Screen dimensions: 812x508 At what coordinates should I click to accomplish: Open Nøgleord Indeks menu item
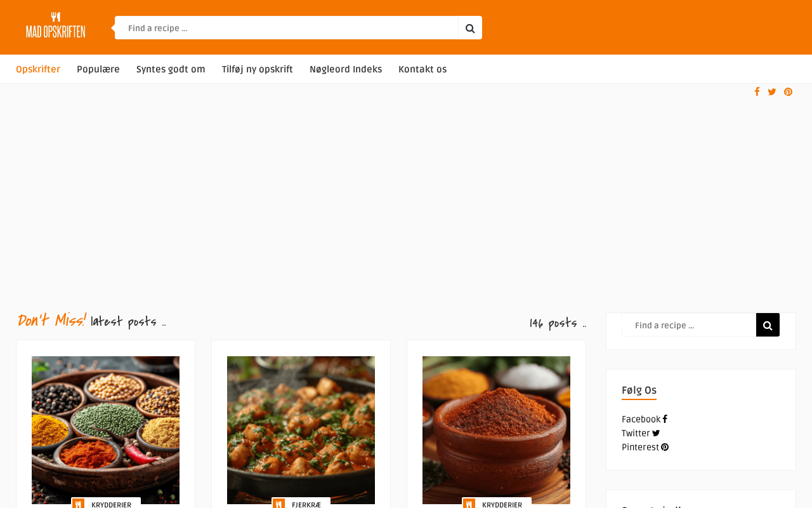346,69
